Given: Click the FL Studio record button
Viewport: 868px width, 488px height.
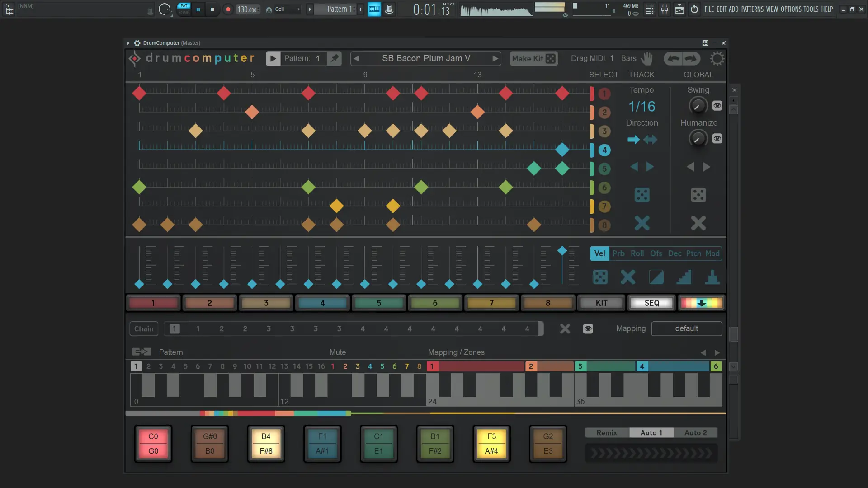Looking at the screenshot, I should (228, 9).
